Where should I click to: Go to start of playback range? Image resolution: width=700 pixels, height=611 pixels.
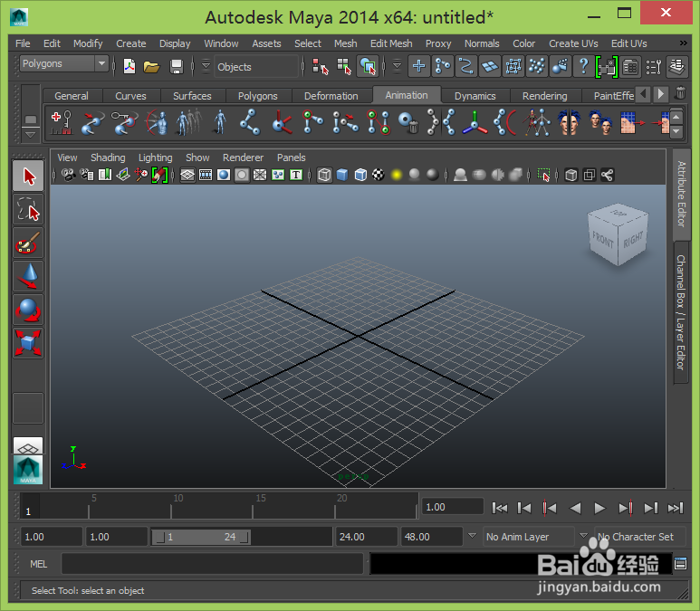click(500, 508)
